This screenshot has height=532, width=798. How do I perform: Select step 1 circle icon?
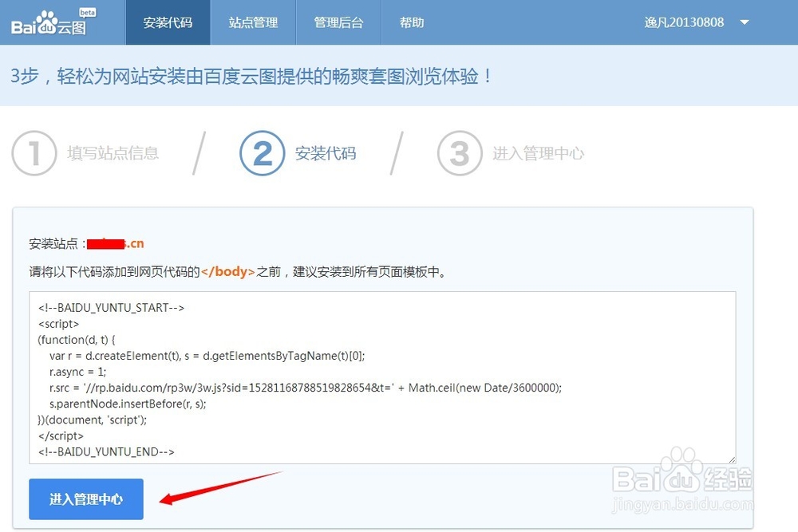pos(34,153)
